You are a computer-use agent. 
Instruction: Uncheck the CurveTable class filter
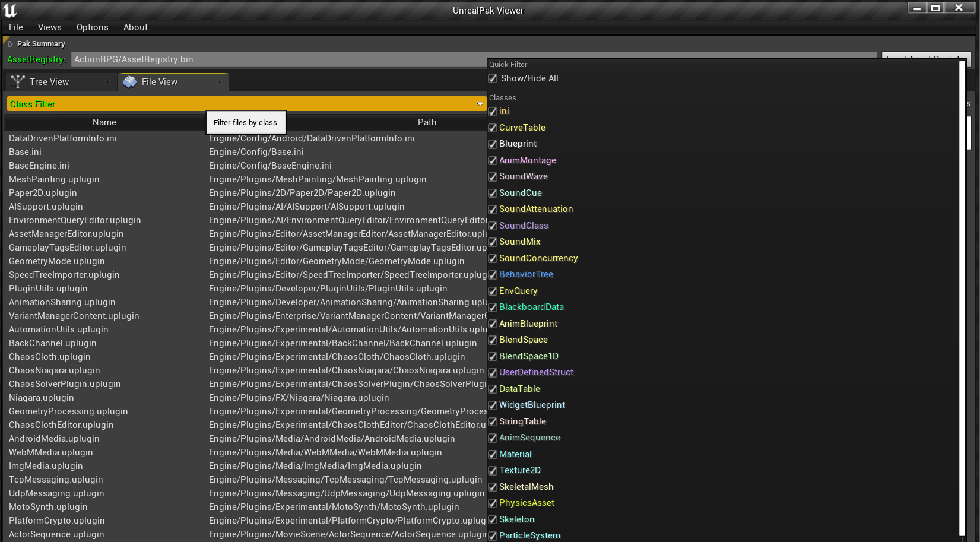[493, 128]
